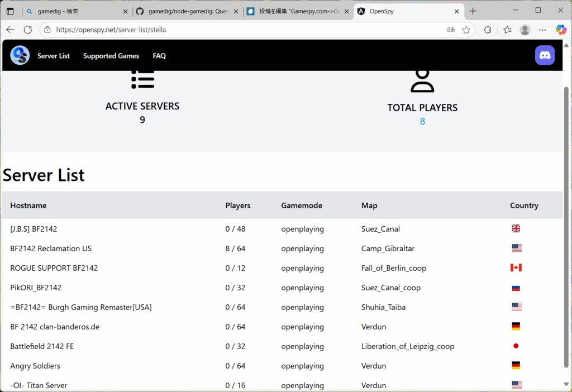The height and width of the screenshot is (392, 572).
Task: Open the Server List nav item
Action: click(x=54, y=56)
